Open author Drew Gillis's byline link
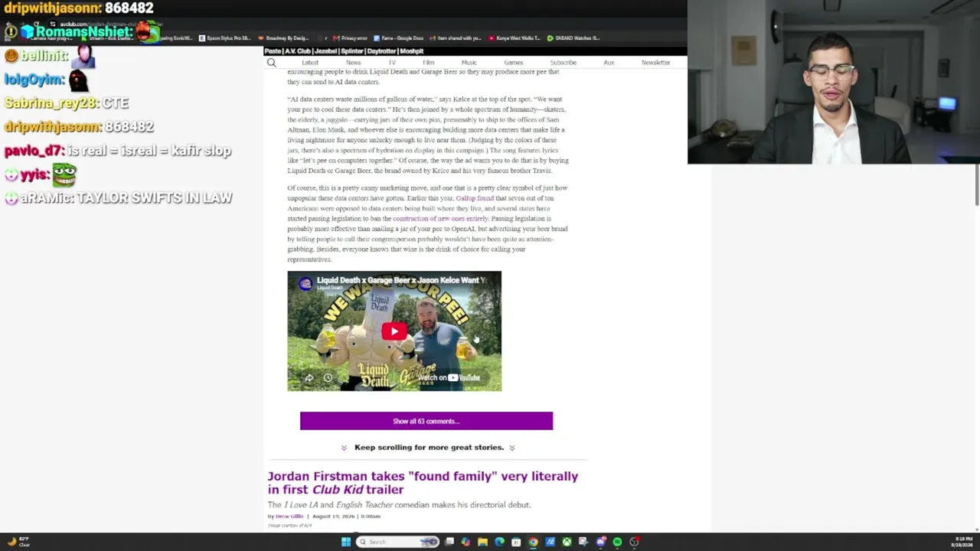 [x=289, y=517]
